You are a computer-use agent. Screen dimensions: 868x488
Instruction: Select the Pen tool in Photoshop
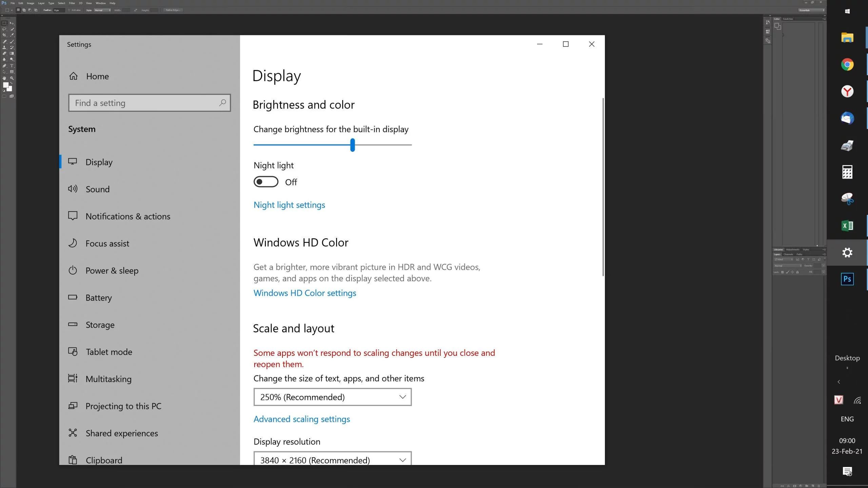pyautogui.click(x=4, y=66)
